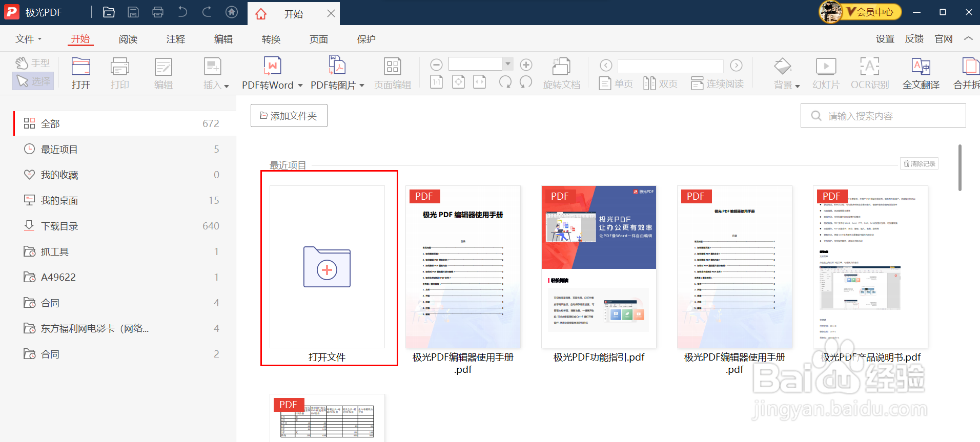Collapse the ribbon with chevron
Screen dimensions: 980x442
[x=968, y=38]
